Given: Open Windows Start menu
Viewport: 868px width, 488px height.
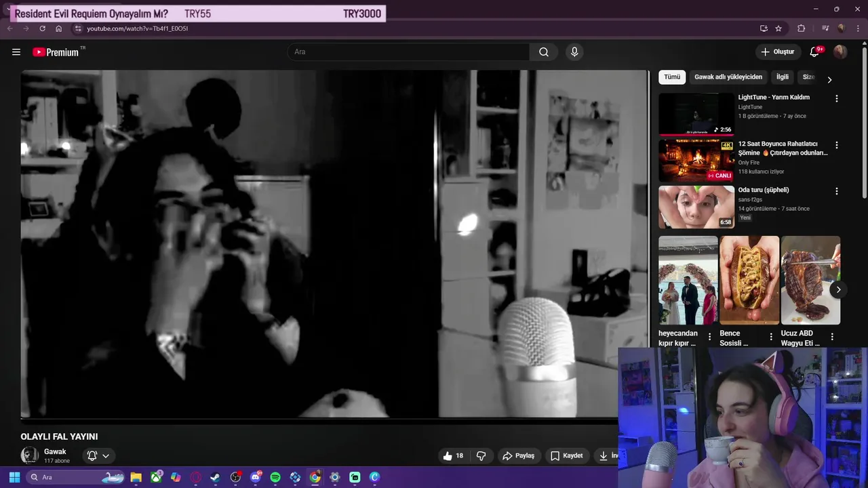Looking at the screenshot, I should coord(14,477).
